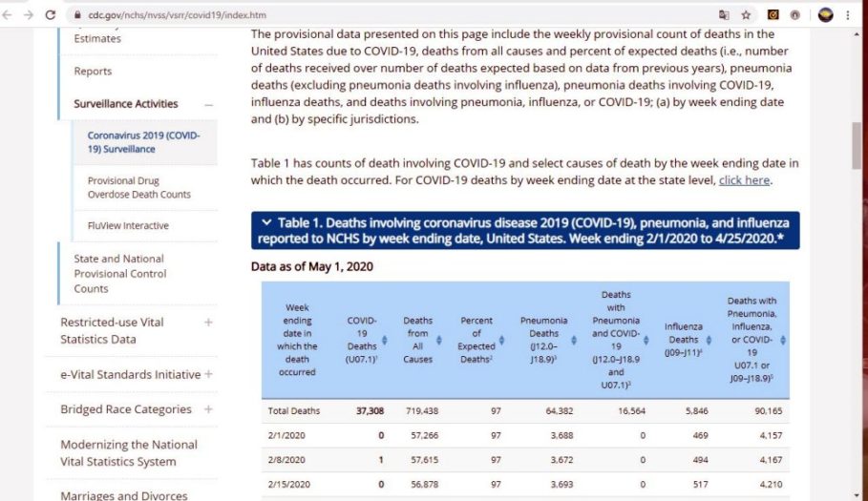Select the 4,210 table cell
The height and width of the screenshot is (501, 868).
(772, 484)
